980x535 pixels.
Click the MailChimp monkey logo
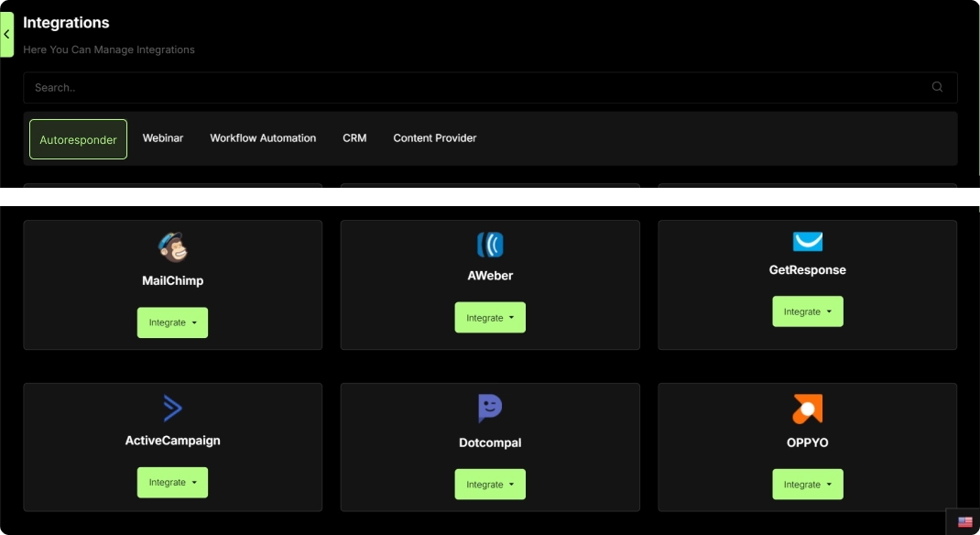[x=172, y=246]
